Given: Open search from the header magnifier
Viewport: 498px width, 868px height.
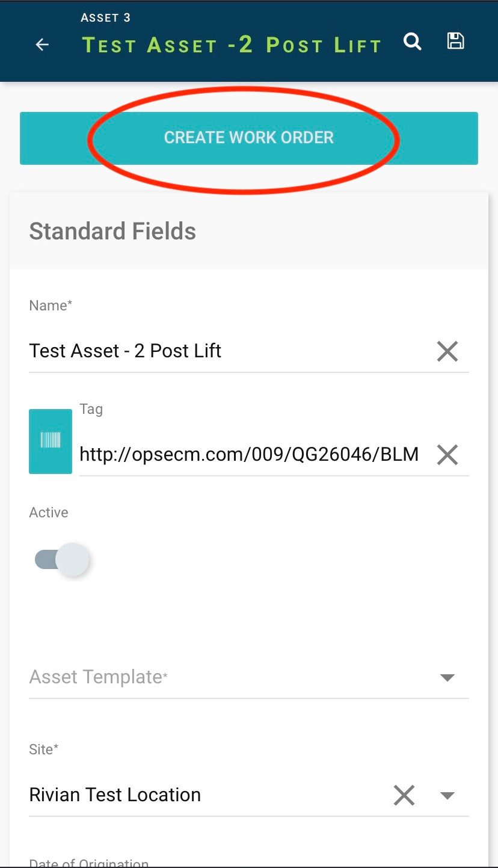Looking at the screenshot, I should [412, 42].
